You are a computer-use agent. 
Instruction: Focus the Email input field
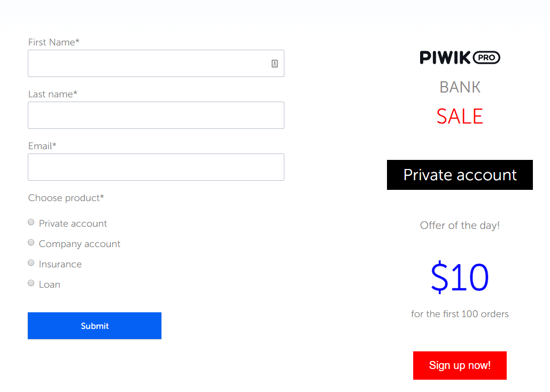[156, 167]
